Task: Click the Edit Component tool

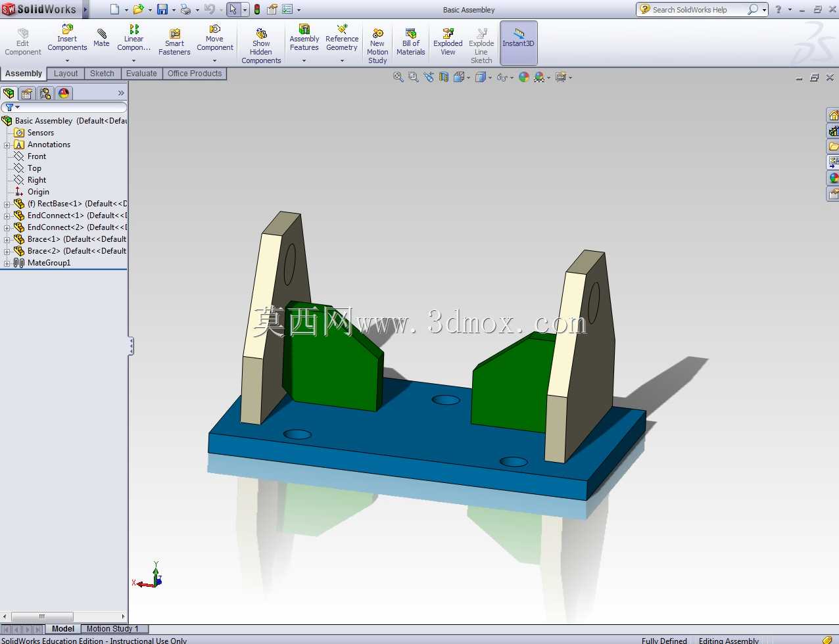Action: 23,42
